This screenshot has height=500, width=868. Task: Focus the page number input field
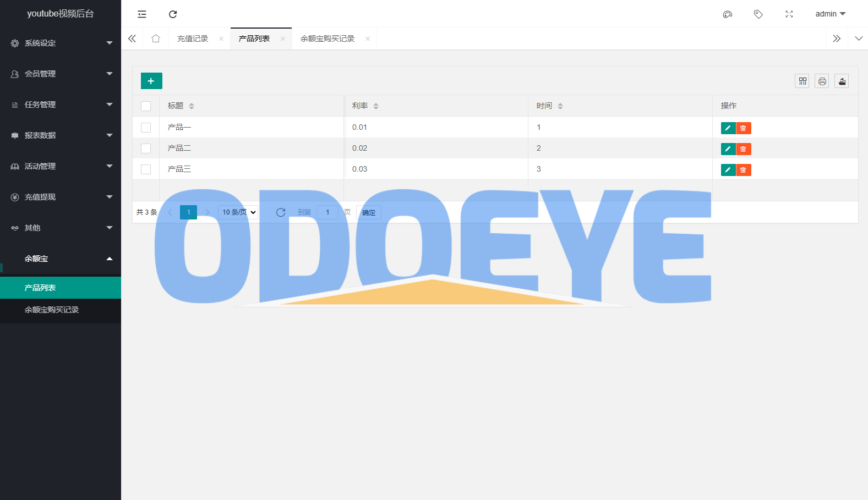(x=327, y=212)
